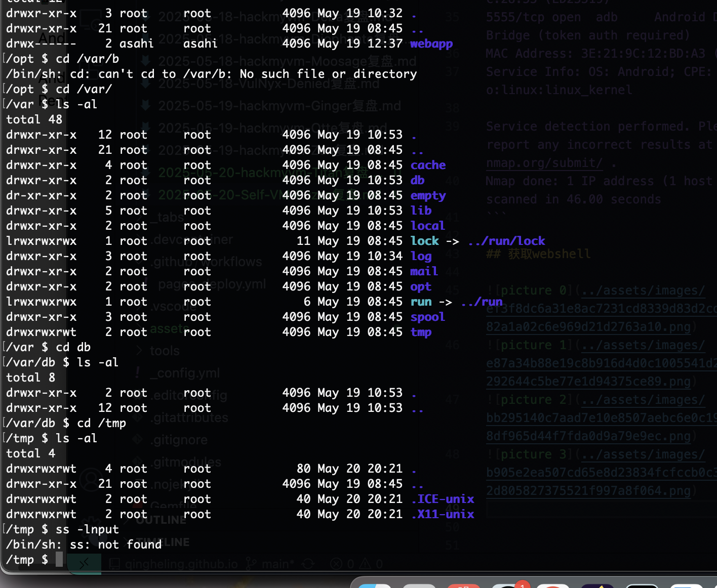717x588 pixels.
Task: Click the cache directory entry in the listing
Action: 428,165
